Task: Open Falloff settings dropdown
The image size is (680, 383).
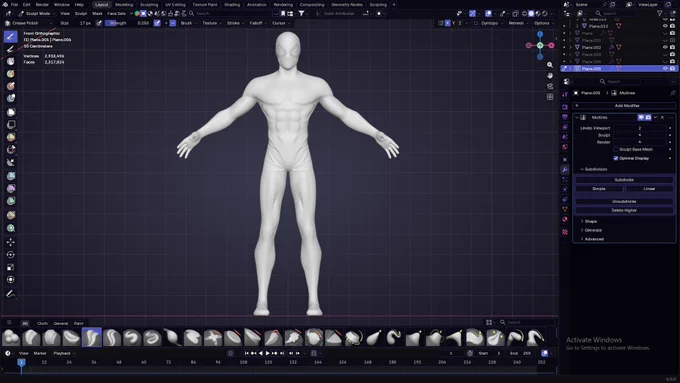Action: click(x=257, y=23)
